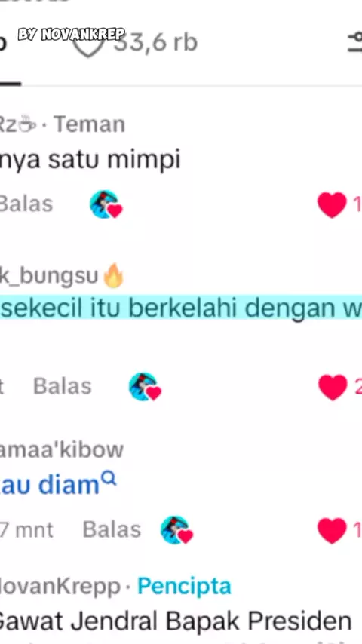
Task: Open the filter sliders icon at top right
Action: 355,43
